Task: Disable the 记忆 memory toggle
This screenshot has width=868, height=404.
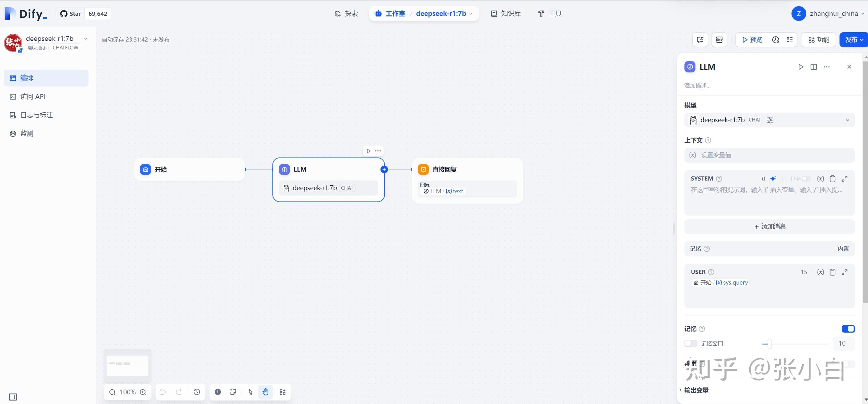Action: point(848,328)
